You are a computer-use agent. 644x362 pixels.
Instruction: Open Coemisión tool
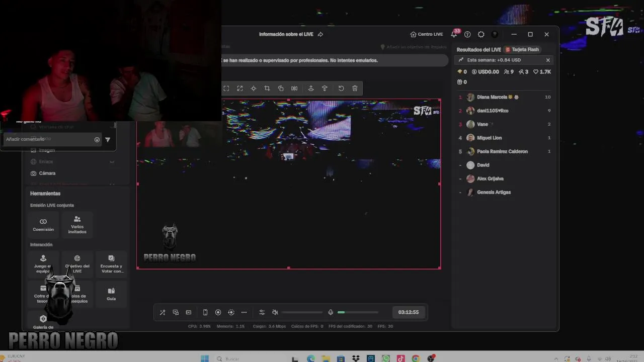coord(43,225)
